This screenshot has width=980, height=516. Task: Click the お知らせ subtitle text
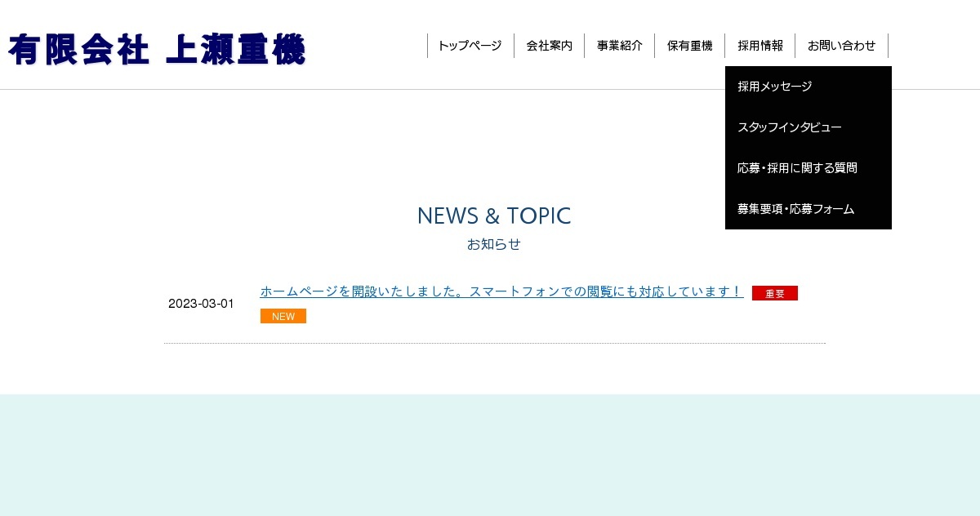tap(493, 244)
